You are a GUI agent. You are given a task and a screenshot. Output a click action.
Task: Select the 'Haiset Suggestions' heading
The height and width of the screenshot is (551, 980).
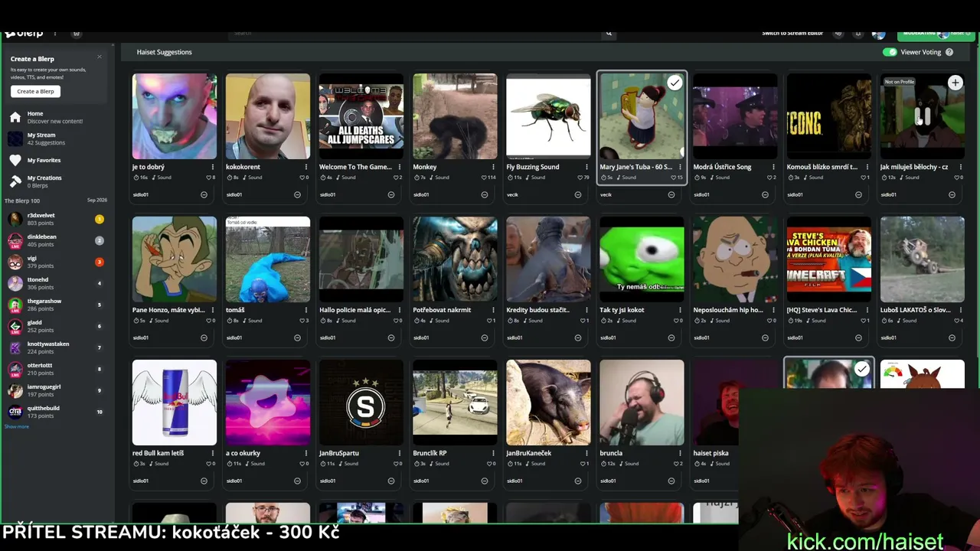pos(165,52)
